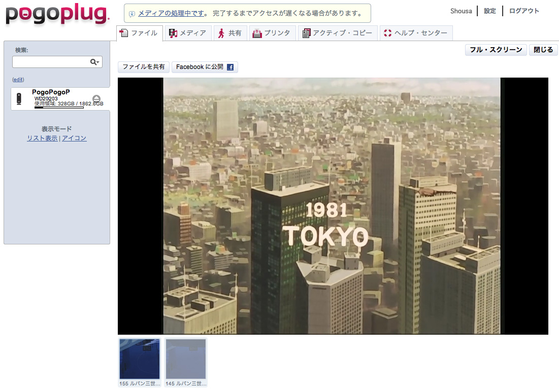Screen dimensions: 559x392
Task: Click the Facebook に公開 button
Action: click(205, 67)
